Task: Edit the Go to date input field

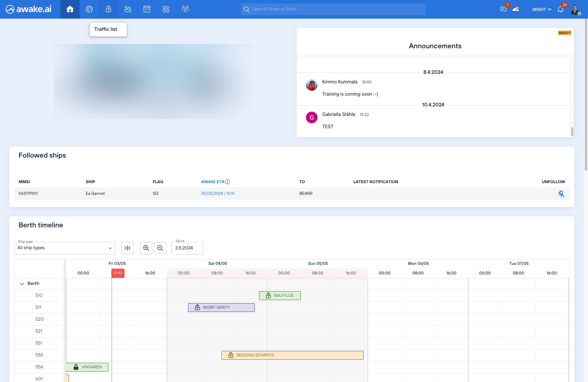Action: 188,247
